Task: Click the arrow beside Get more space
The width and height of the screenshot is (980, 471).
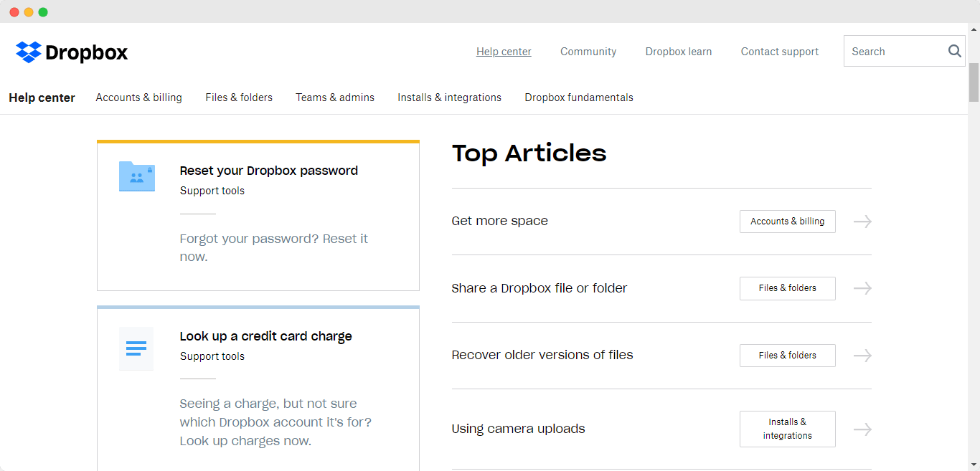Action: pos(862,222)
